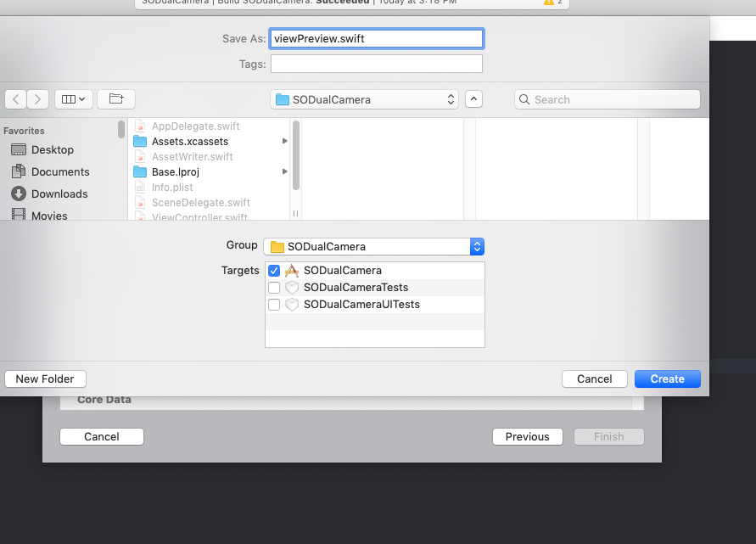Viewport: 756px width, 544px height.
Task: Click Cancel in the save dialog
Action: [x=595, y=379]
